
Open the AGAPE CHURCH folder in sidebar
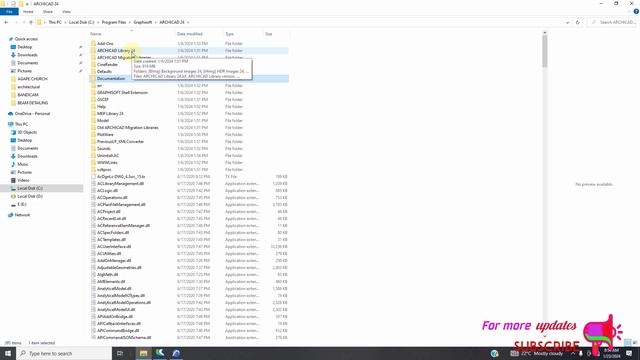click(x=32, y=79)
